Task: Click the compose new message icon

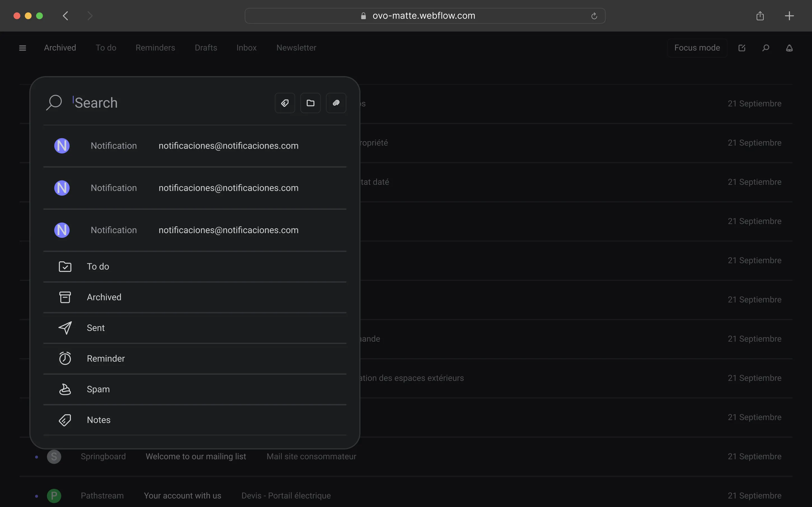Action: click(x=742, y=48)
